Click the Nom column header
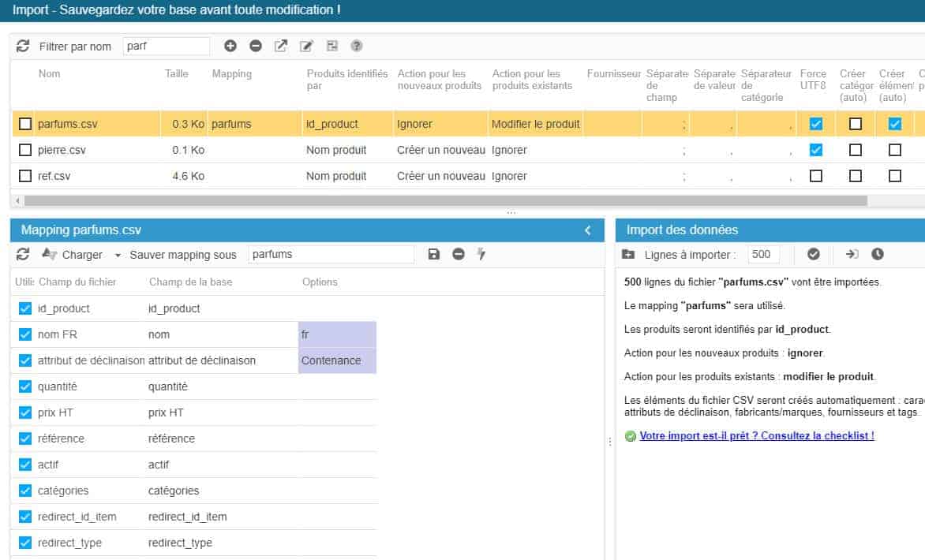 [49, 73]
